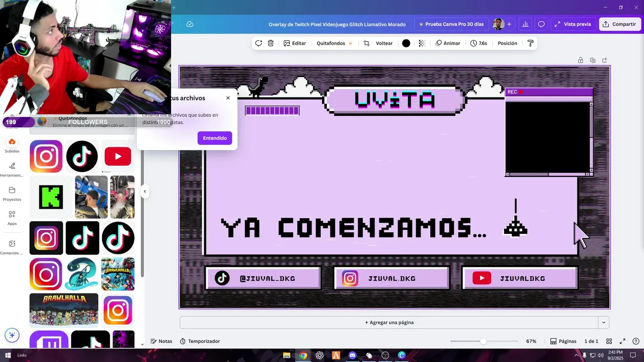The image size is (644, 362).
Task: Select the copy style paint roller icon
Action: pyautogui.click(x=530, y=43)
